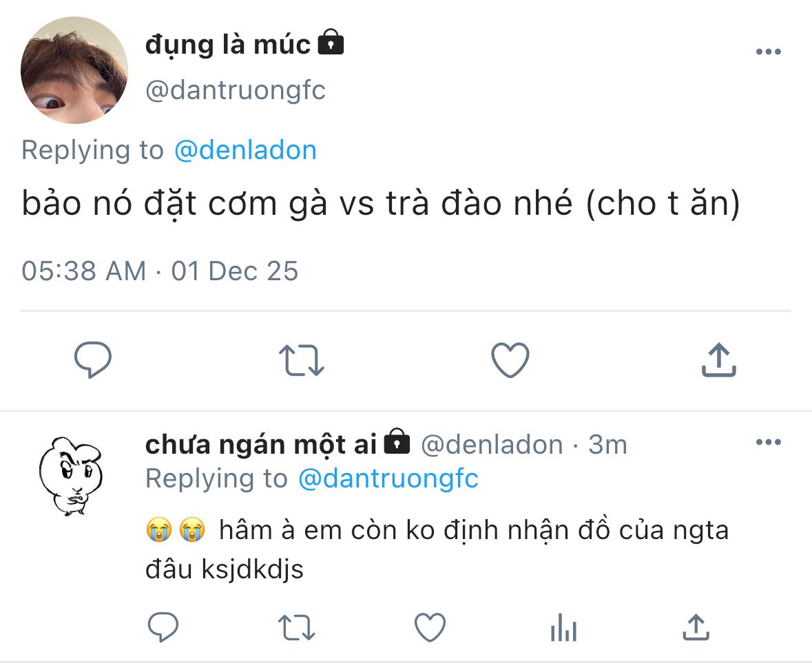
Task: Reply to the main tweet by dantruongfc
Action: [93, 360]
